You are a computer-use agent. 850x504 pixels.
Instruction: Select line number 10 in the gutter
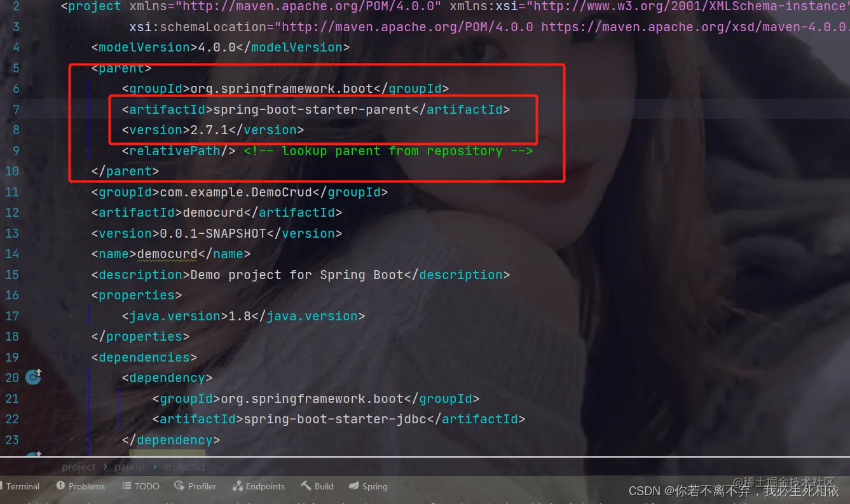click(12, 171)
